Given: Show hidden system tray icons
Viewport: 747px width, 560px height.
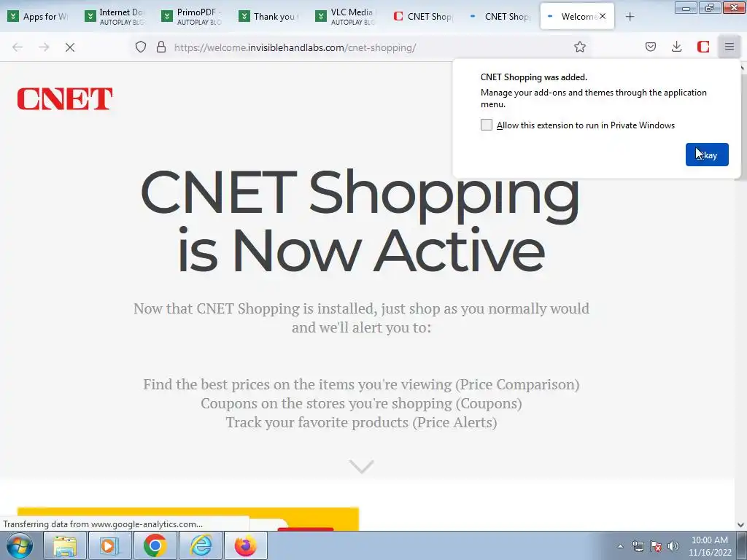Looking at the screenshot, I should tap(620, 546).
